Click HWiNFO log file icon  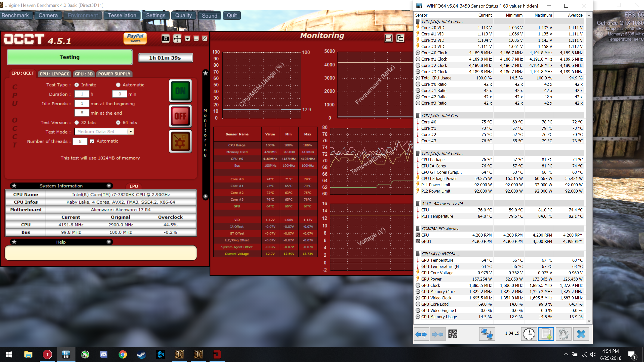(x=546, y=334)
